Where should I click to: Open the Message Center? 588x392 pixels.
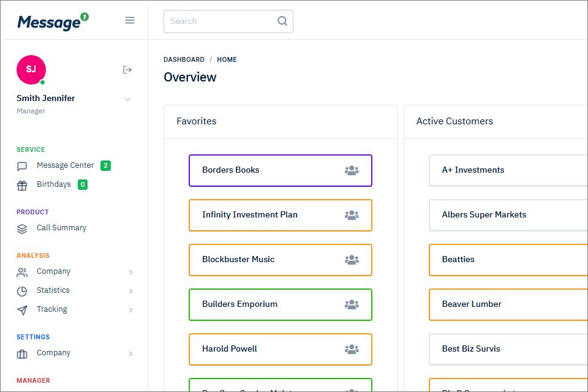click(65, 165)
